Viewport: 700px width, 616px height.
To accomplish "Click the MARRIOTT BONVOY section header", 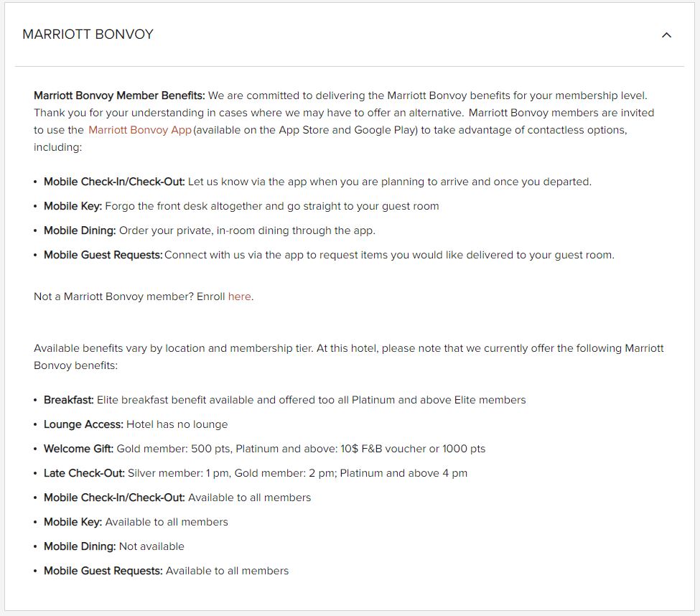I will click(x=88, y=34).
